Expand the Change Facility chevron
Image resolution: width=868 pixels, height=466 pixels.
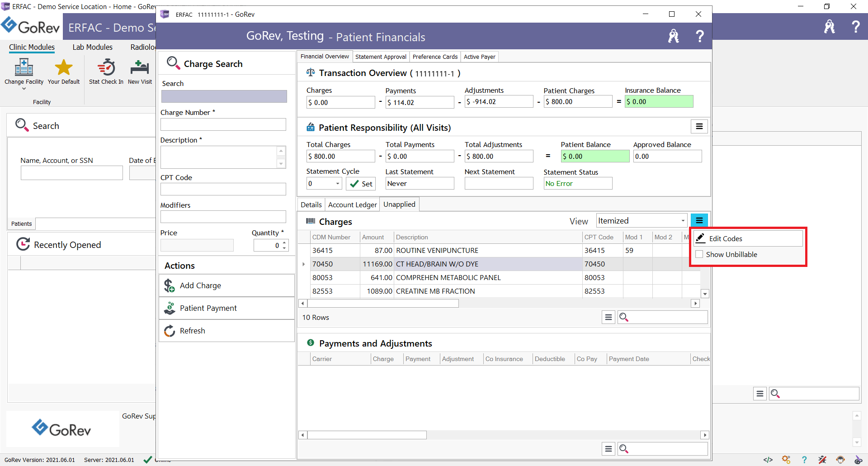24,89
